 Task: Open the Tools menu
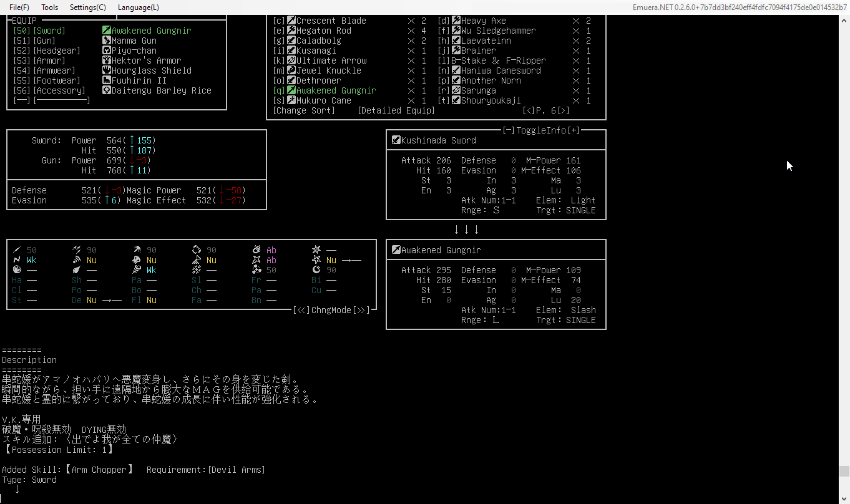(50, 7)
